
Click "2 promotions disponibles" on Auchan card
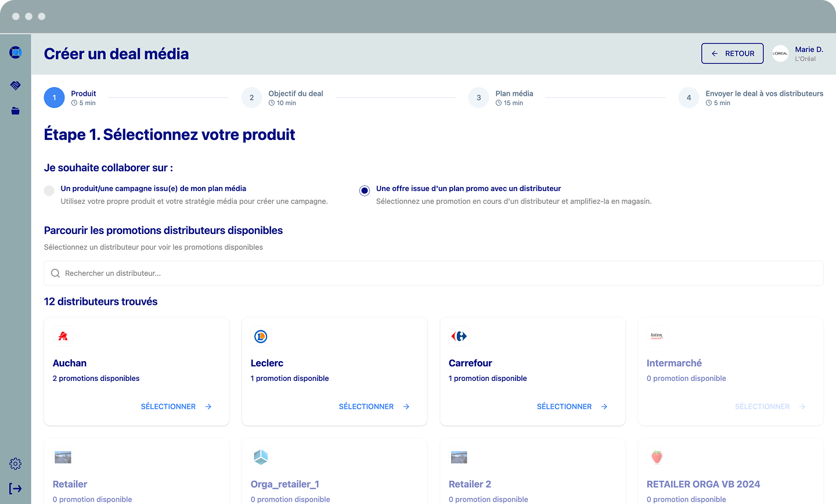(x=96, y=379)
